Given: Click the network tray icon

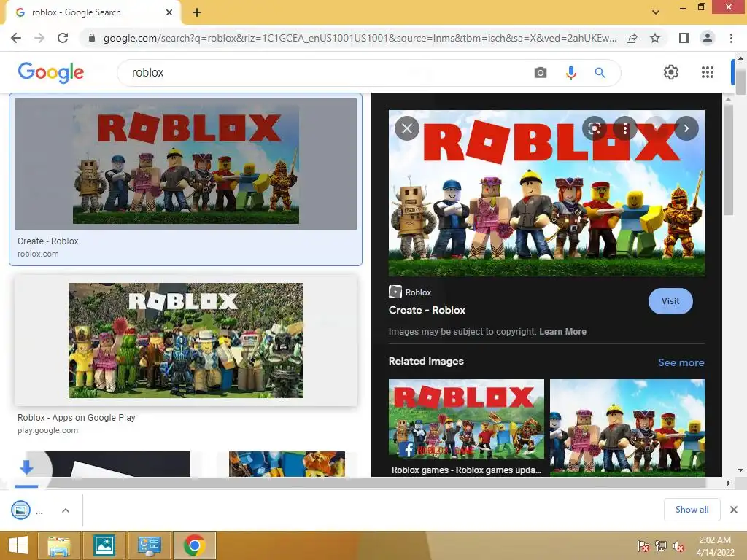Looking at the screenshot, I should point(661,546).
